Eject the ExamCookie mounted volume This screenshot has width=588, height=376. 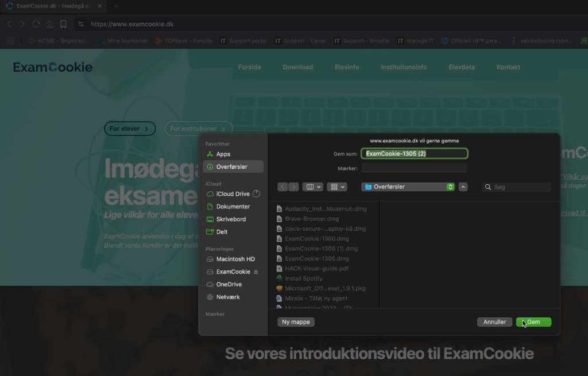[x=256, y=272]
